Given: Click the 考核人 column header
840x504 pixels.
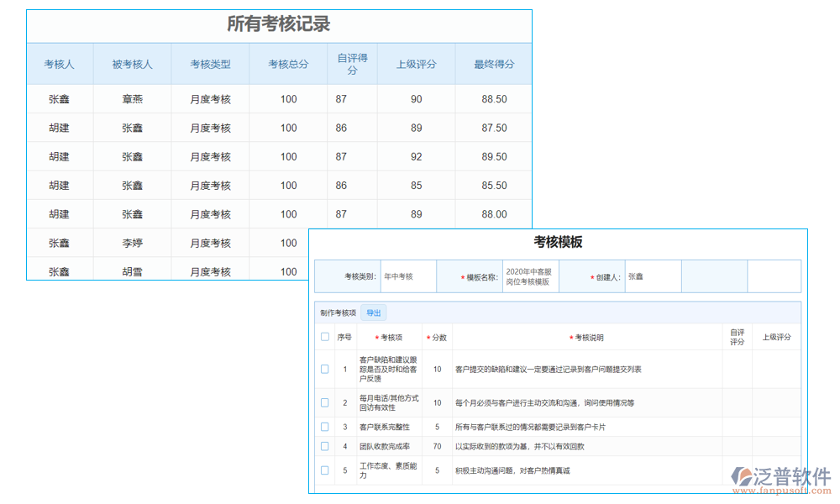Looking at the screenshot, I should tap(59, 64).
